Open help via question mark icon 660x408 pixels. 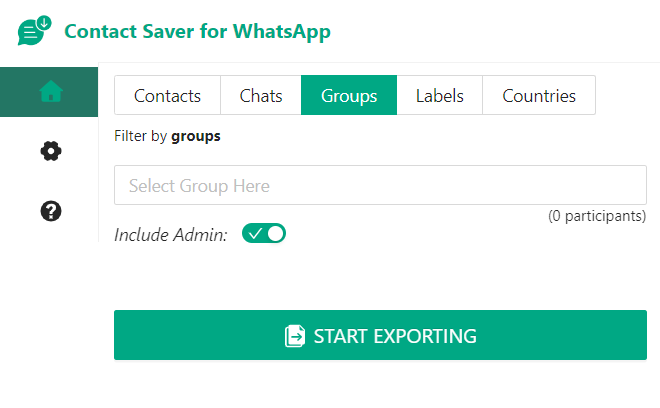pos(50,211)
